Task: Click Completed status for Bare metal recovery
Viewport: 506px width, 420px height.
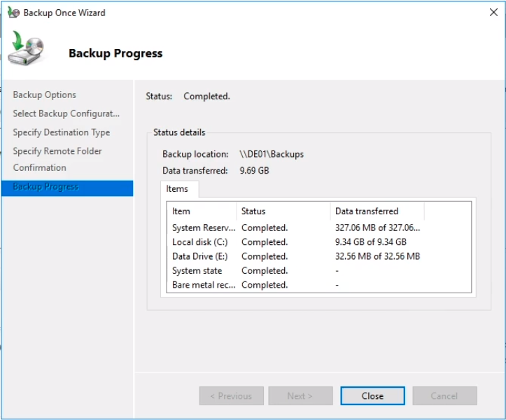Action: click(265, 285)
